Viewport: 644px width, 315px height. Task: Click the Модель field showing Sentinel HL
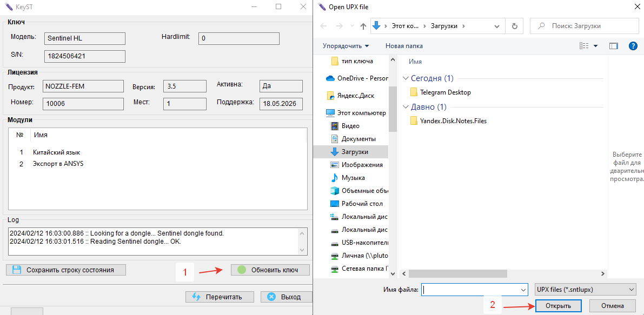84,38
